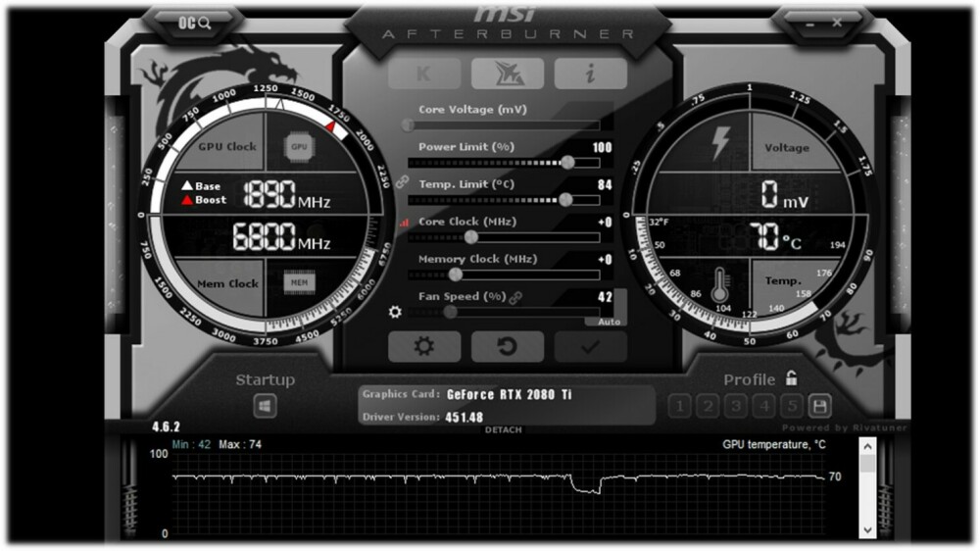
Task: Select profile slot 5
Action: (792, 407)
